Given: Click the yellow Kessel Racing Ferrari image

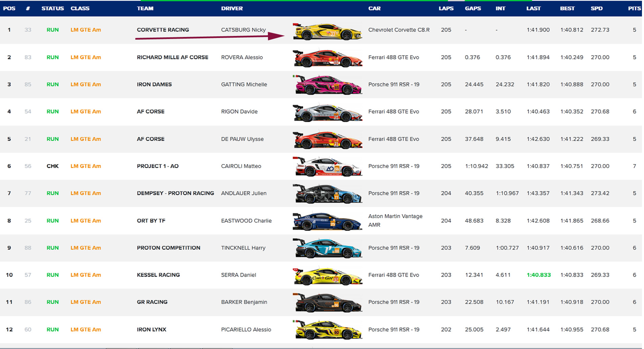Looking at the screenshot, I should click(327, 276).
